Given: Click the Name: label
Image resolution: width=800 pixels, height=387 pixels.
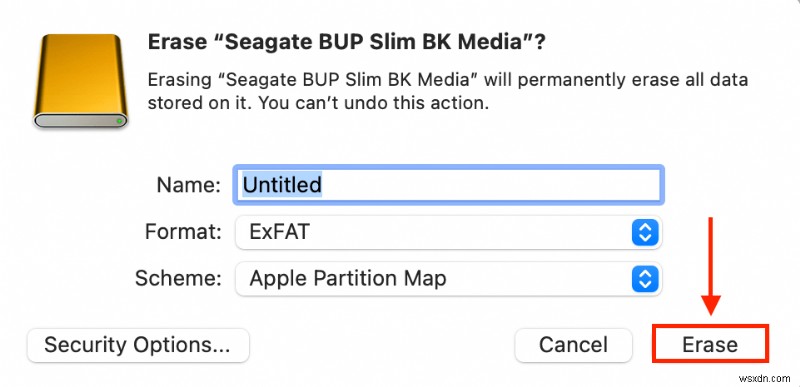Looking at the screenshot, I should [189, 186].
